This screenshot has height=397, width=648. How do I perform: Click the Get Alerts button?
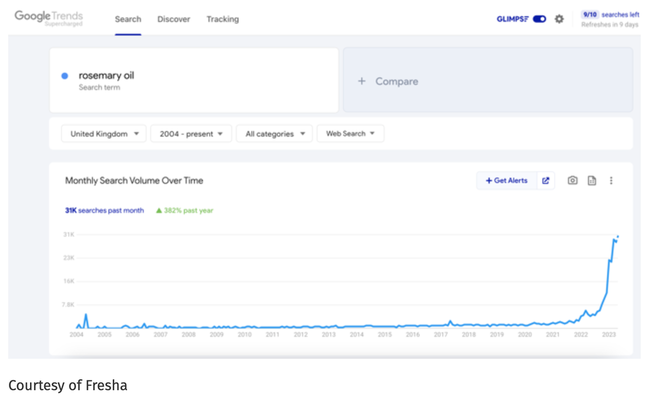(x=507, y=181)
